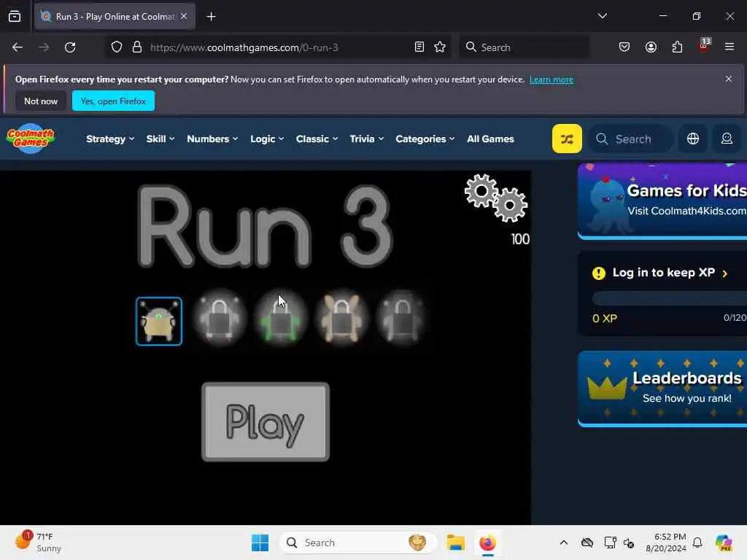The width and height of the screenshot is (747, 560).
Task: Reload the current page
Action: [70, 47]
